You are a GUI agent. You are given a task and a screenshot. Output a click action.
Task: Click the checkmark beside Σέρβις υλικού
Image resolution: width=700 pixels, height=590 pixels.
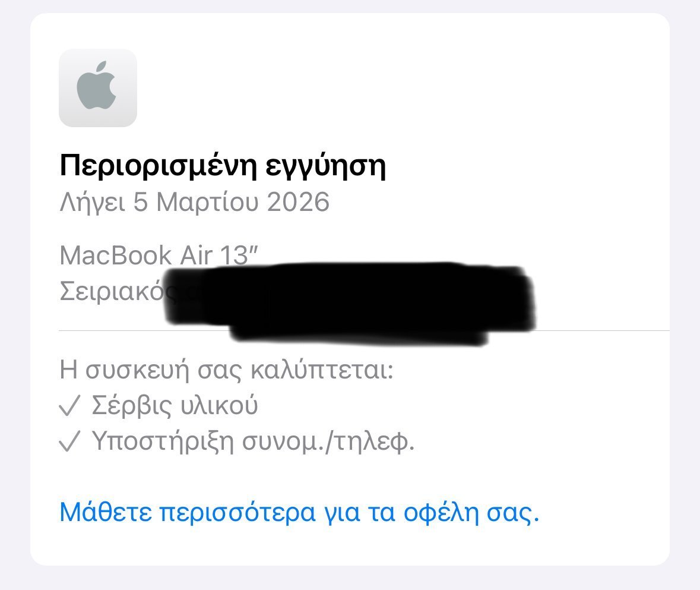coord(69,406)
